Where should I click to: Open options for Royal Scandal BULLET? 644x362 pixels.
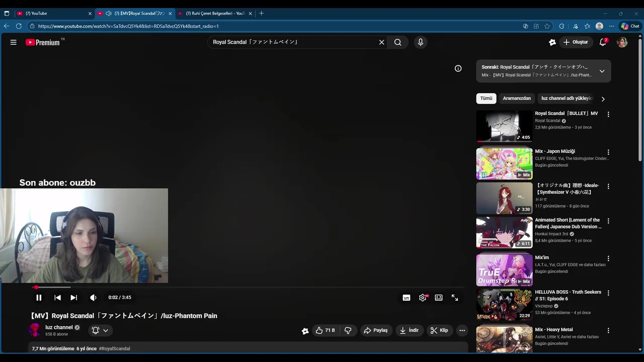608,115
